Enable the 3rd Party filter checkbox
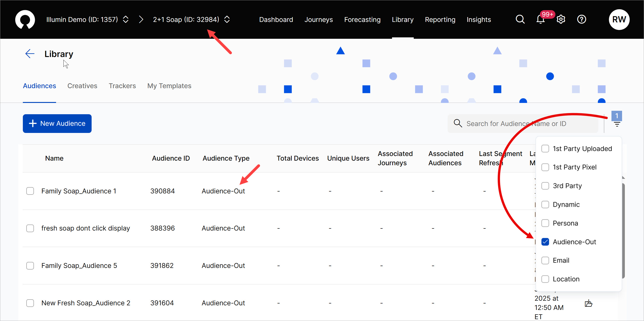 point(545,186)
